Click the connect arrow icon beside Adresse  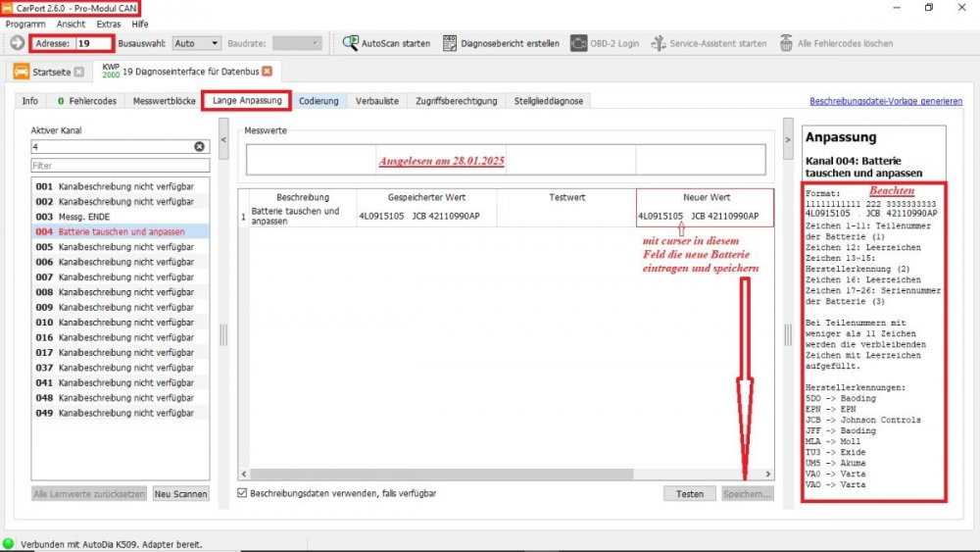click(18, 43)
